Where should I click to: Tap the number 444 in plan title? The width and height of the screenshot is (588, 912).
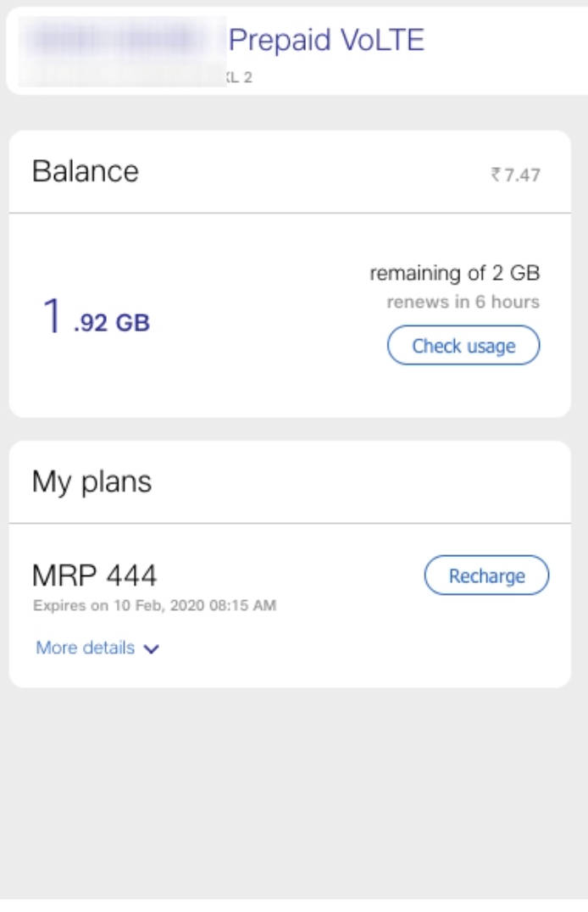[131, 576]
